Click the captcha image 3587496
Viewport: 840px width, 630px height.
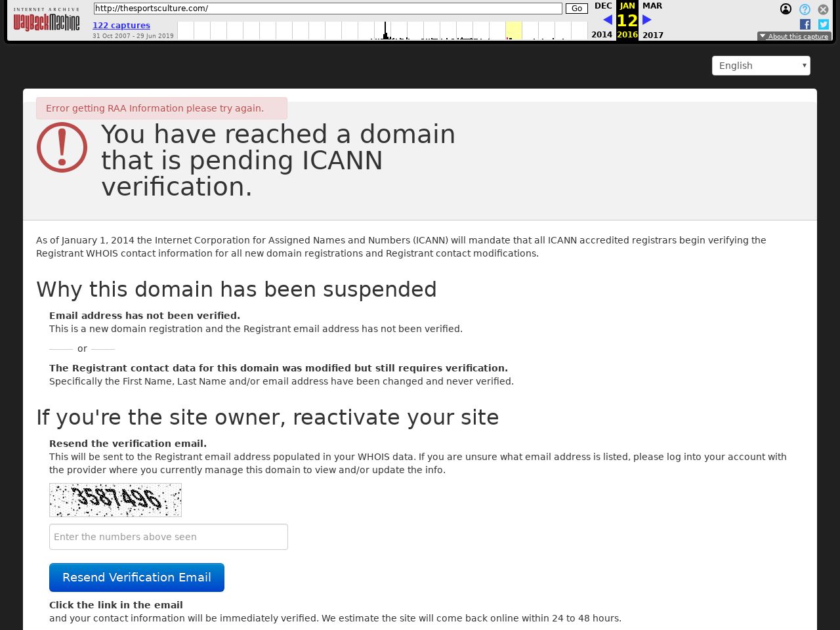click(x=115, y=500)
